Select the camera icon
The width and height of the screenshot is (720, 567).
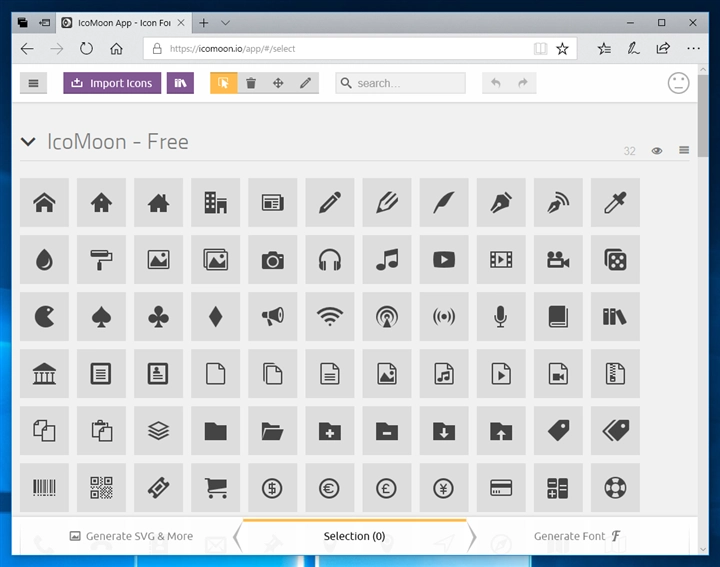(x=273, y=259)
